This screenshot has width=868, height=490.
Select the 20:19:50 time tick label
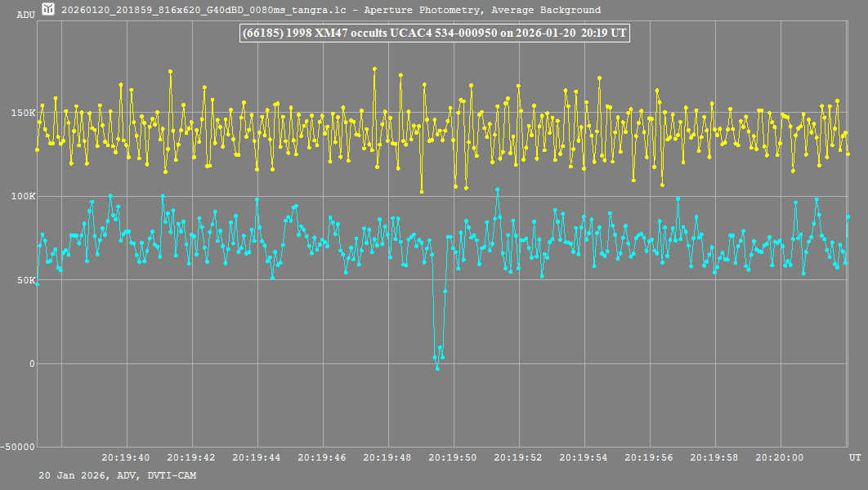coord(453,458)
